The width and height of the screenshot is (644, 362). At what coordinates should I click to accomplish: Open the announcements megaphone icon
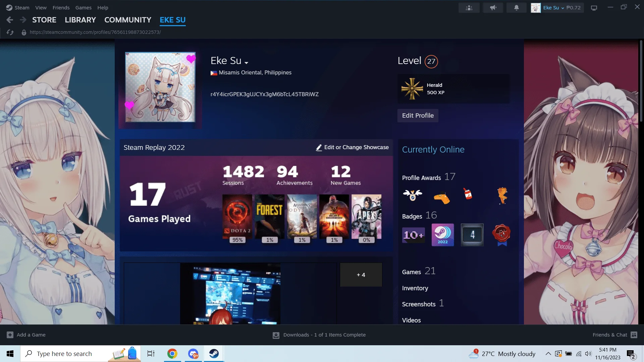[493, 8]
